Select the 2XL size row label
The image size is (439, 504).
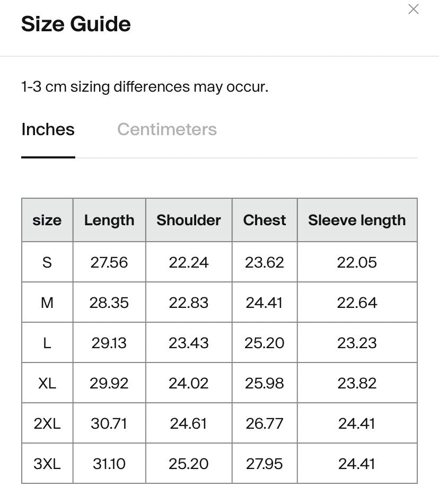point(47,423)
